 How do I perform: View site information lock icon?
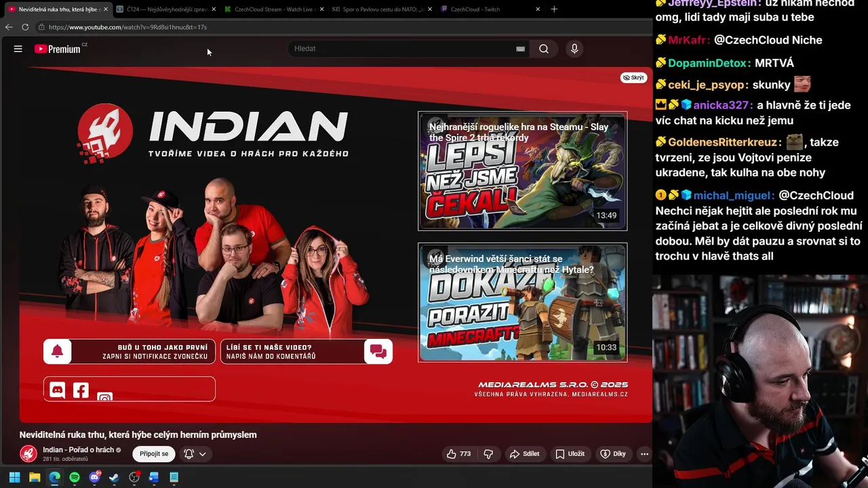[41, 27]
